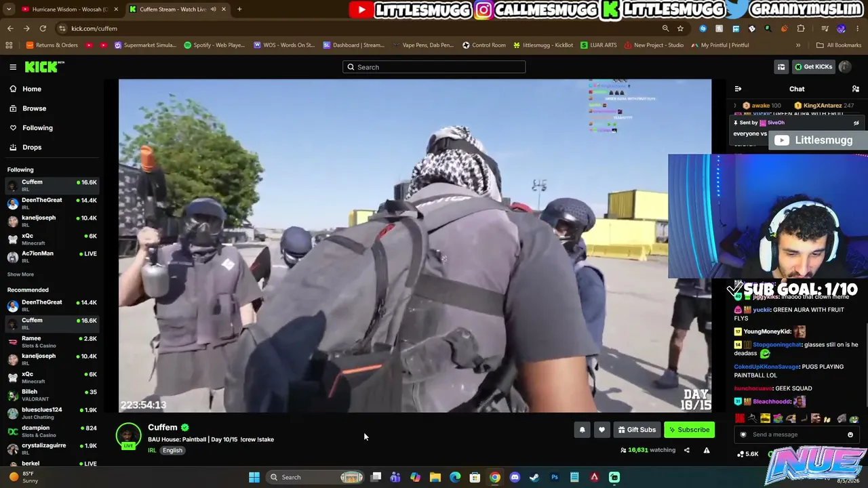Hide the pinned chat message
The height and width of the screenshot is (488, 868).
pyautogui.click(x=856, y=123)
